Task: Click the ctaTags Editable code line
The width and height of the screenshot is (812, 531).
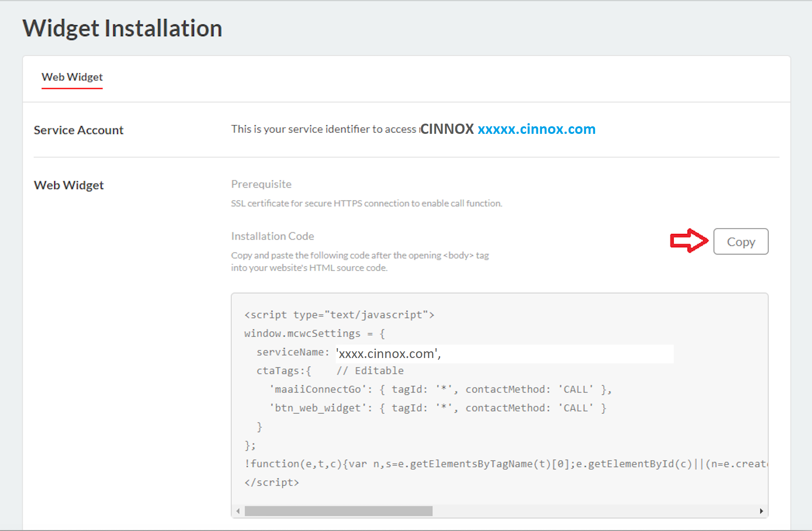Action: click(330, 371)
